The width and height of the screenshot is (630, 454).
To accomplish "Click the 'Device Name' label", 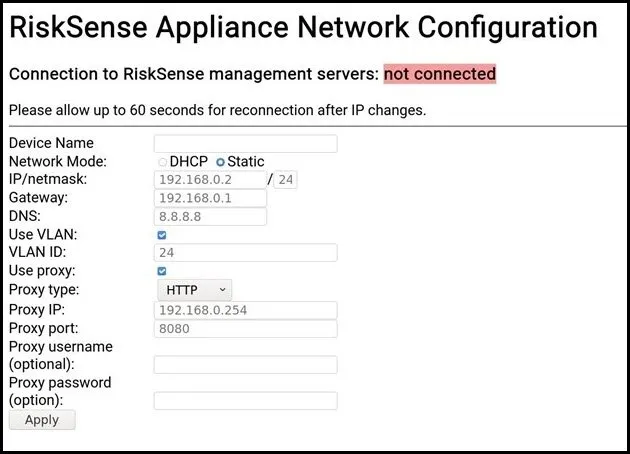I will (51, 143).
